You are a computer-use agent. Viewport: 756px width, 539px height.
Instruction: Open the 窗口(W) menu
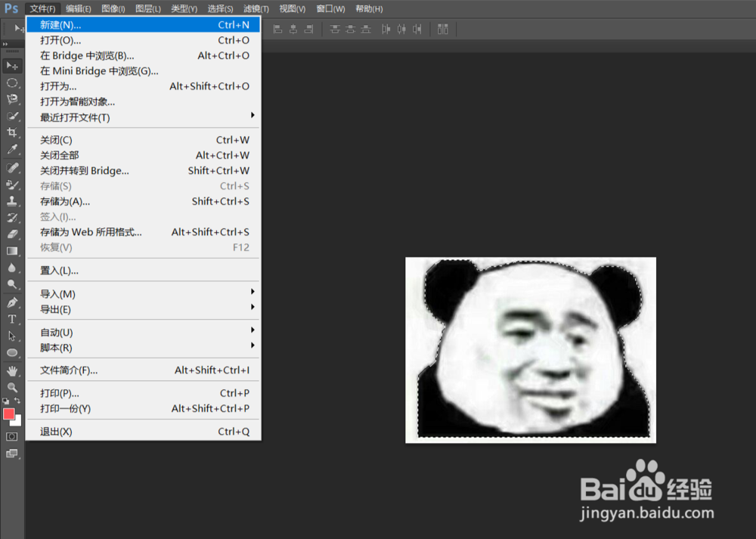[x=330, y=8]
